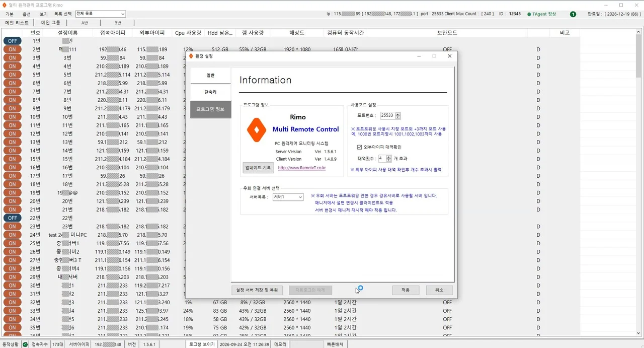Click the 적용 button

click(x=406, y=290)
